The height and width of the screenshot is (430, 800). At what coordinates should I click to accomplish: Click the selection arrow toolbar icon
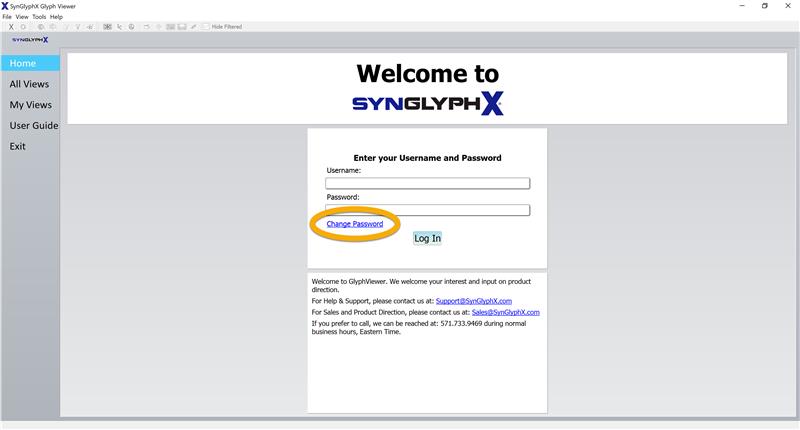119,27
